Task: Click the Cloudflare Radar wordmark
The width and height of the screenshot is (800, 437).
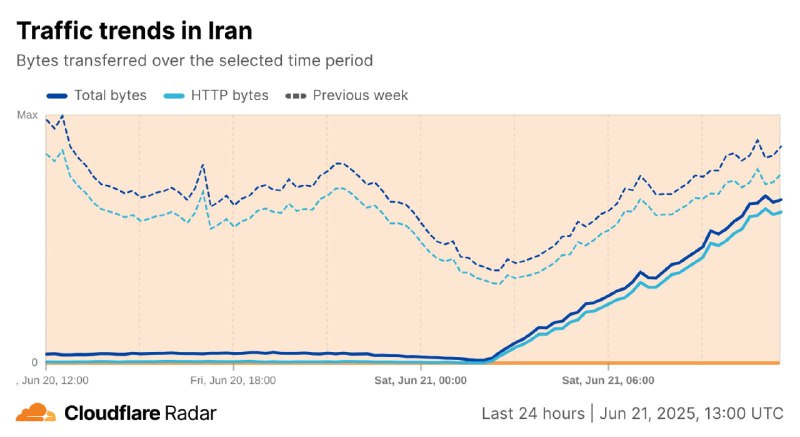Action: [x=140, y=413]
